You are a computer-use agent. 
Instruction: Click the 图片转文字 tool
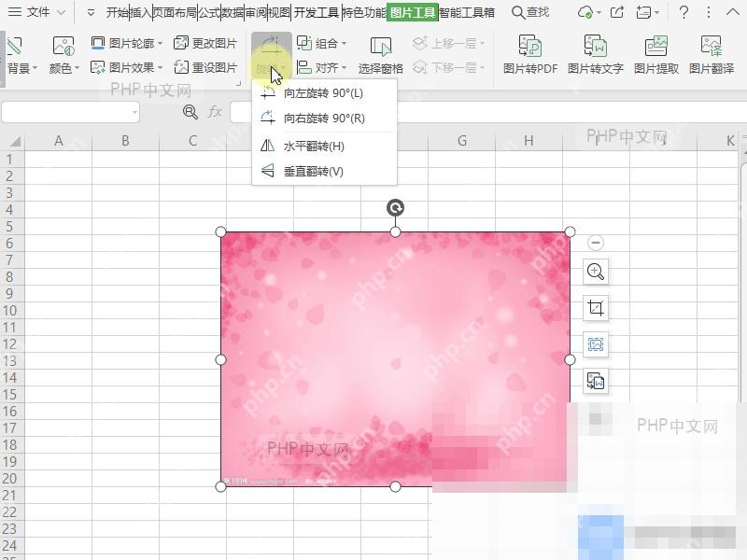596,56
